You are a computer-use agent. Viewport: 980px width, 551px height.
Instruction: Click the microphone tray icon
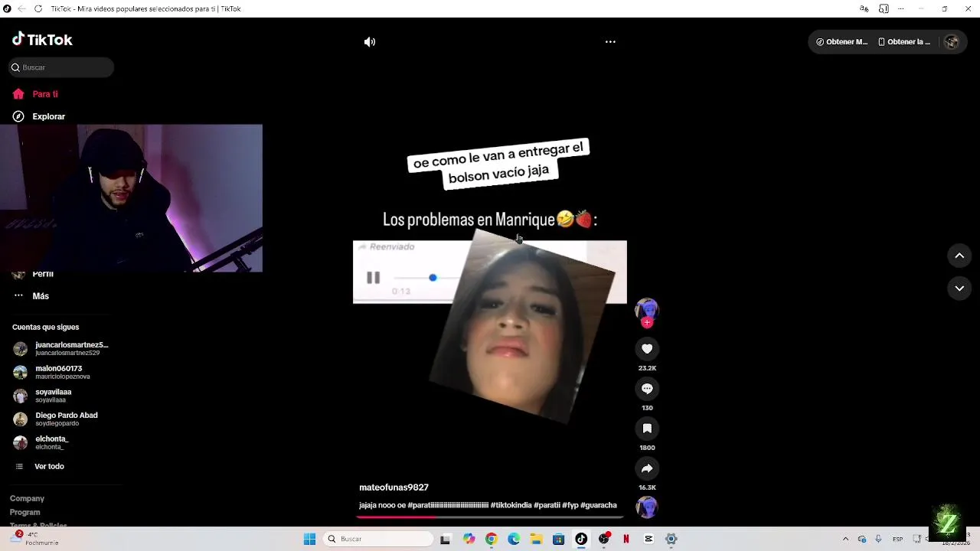pyautogui.click(x=878, y=540)
